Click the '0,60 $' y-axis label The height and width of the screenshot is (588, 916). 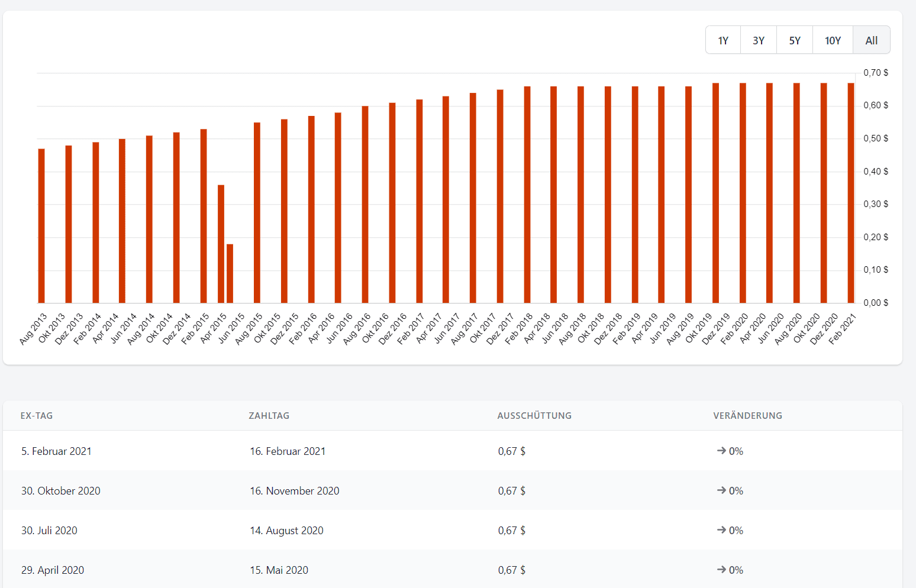pyautogui.click(x=876, y=105)
